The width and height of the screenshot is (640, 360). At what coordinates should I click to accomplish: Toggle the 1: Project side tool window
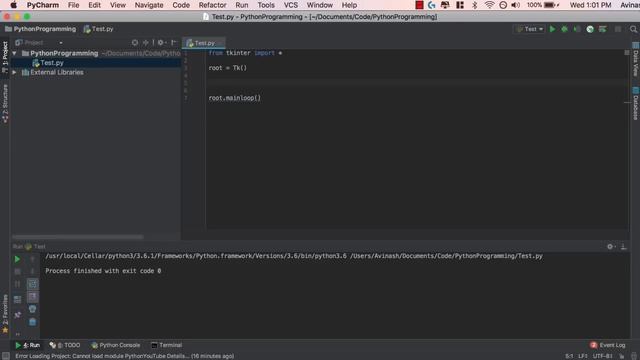point(5,57)
